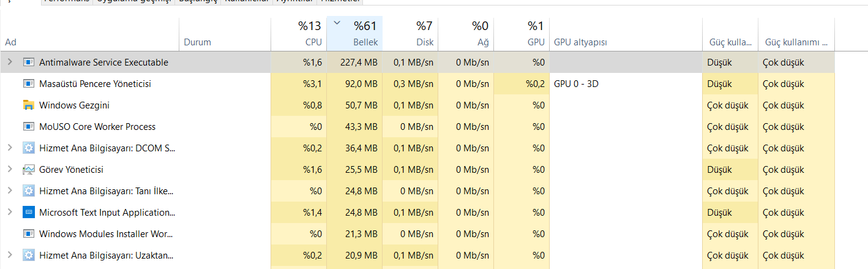Sort by the Disk column header
The image size is (868, 269).
[x=411, y=34]
